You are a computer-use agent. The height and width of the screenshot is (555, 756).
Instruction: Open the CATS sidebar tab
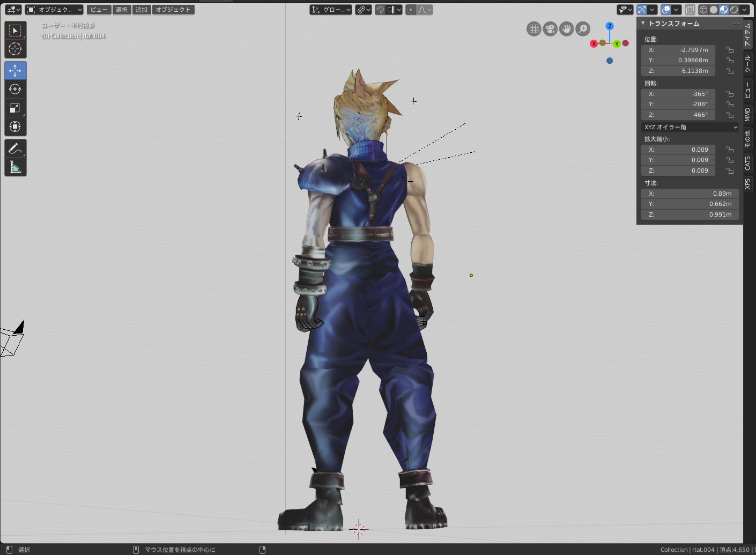click(748, 163)
